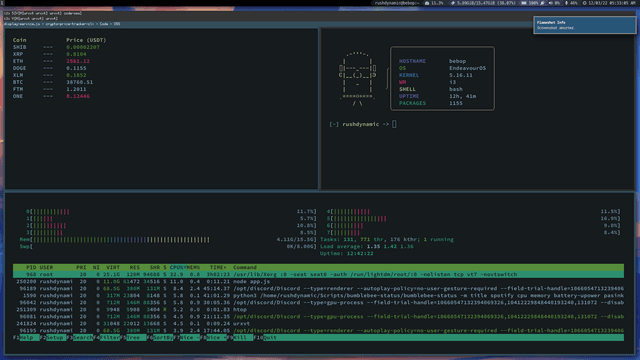
Task: Click the VIRT column header in htop
Action: pos(113,267)
